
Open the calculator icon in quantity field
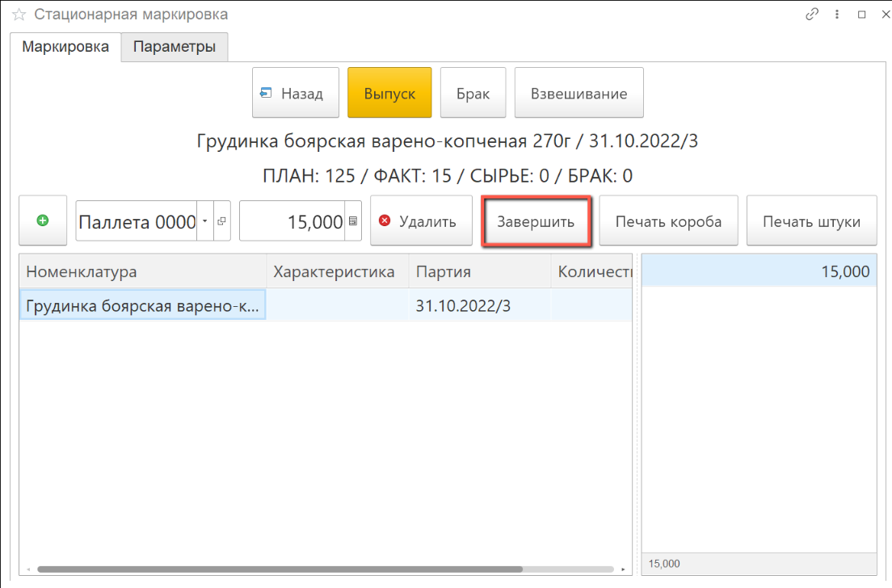353,221
